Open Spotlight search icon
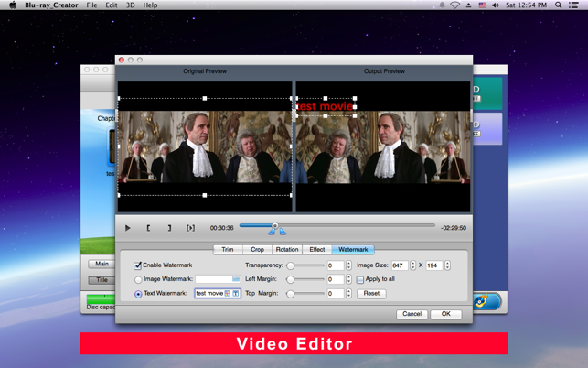This screenshot has height=368, width=588. [559, 5]
